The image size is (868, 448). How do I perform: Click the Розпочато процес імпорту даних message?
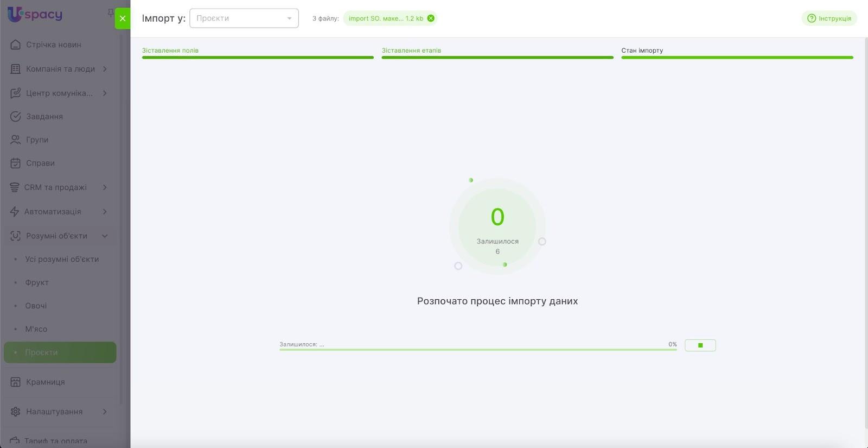click(x=497, y=301)
